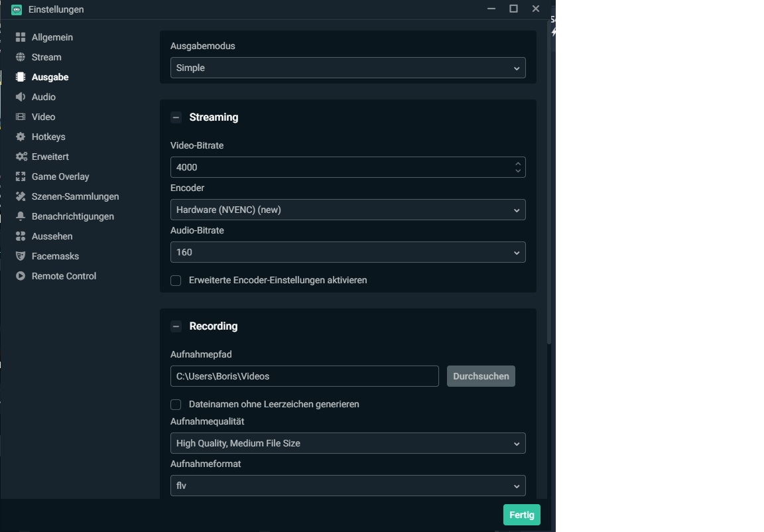Expand the Aufnahmequalität dropdown
Viewport: 764px width, 532px height.
coord(348,443)
